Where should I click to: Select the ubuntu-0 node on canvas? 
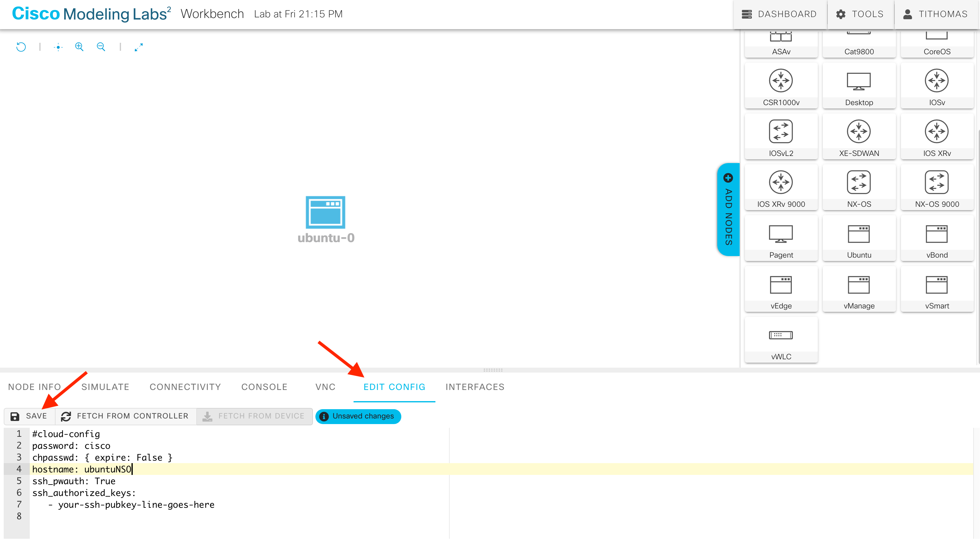coord(325,212)
